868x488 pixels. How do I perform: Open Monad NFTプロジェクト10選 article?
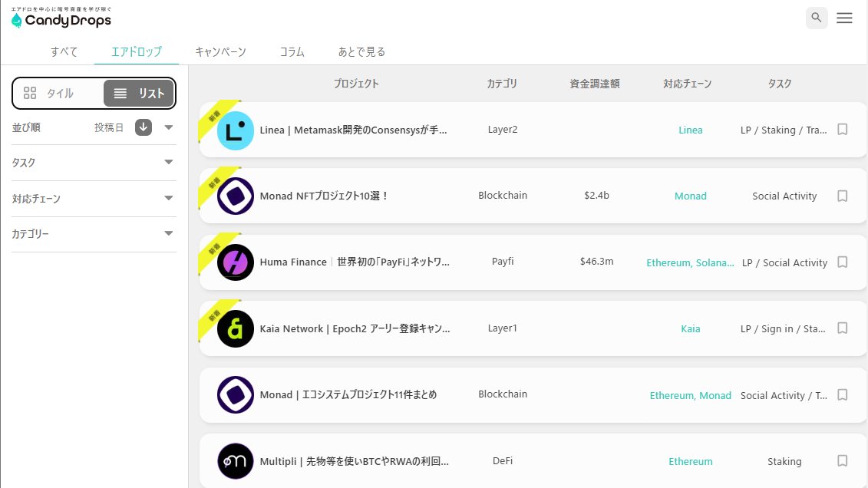324,196
